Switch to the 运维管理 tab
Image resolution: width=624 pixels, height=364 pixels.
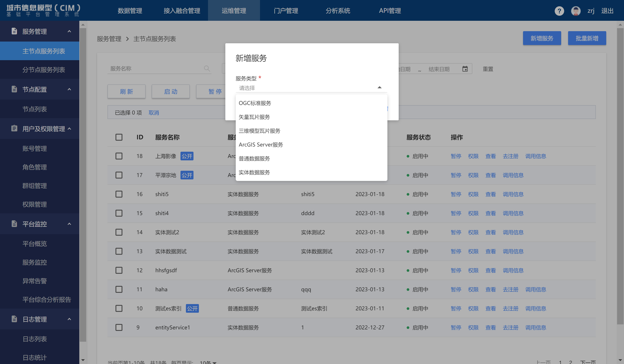coord(234,11)
